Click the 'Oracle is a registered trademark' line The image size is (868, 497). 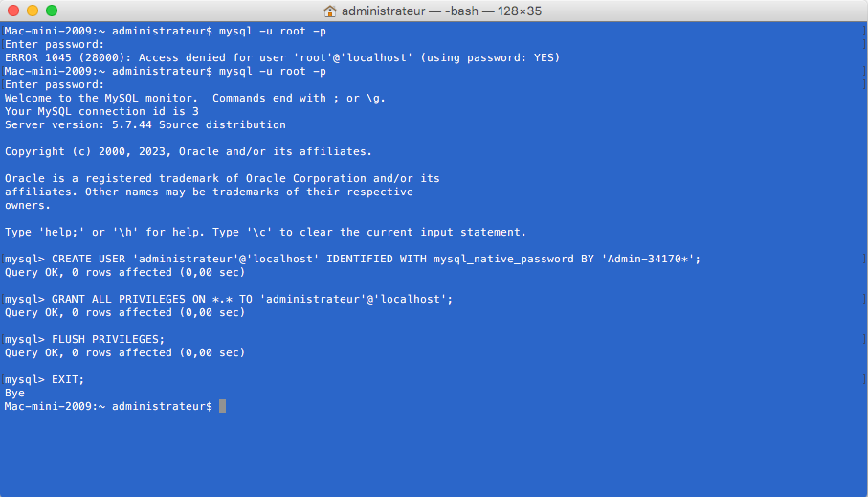coord(222,178)
